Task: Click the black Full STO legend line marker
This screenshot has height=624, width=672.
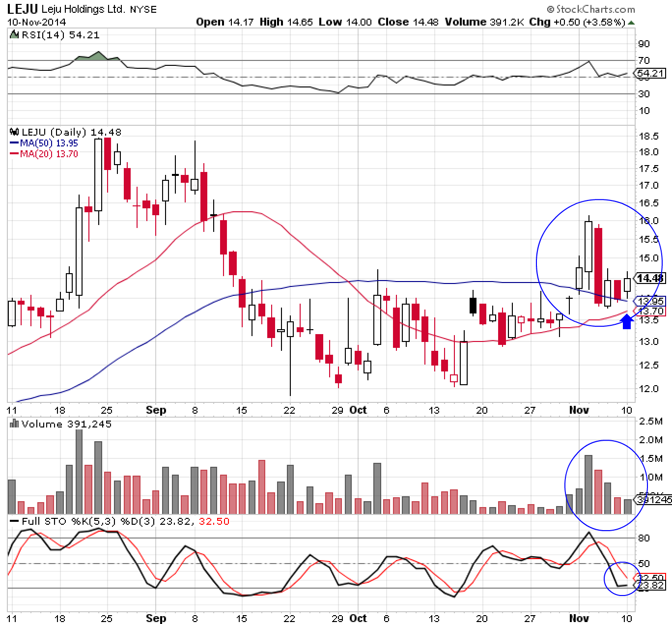Action: coord(14,521)
